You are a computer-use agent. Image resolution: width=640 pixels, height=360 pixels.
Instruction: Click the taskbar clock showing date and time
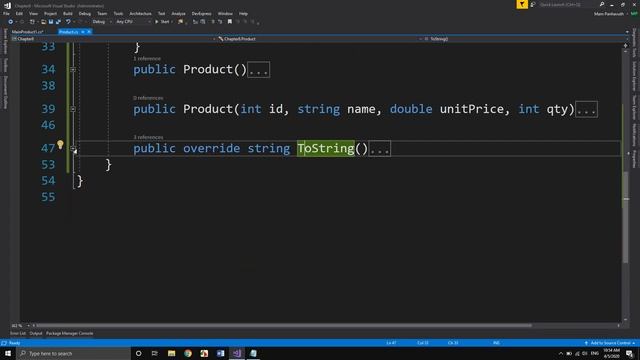click(612, 353)
